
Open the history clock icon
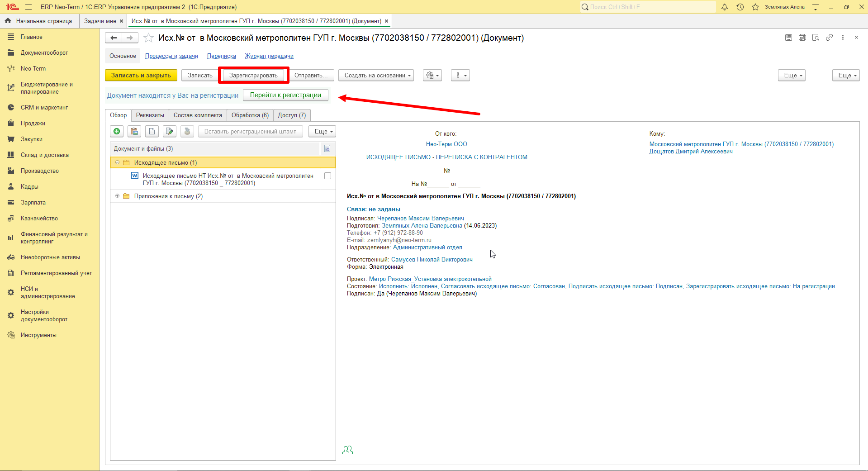coord(740,7)
